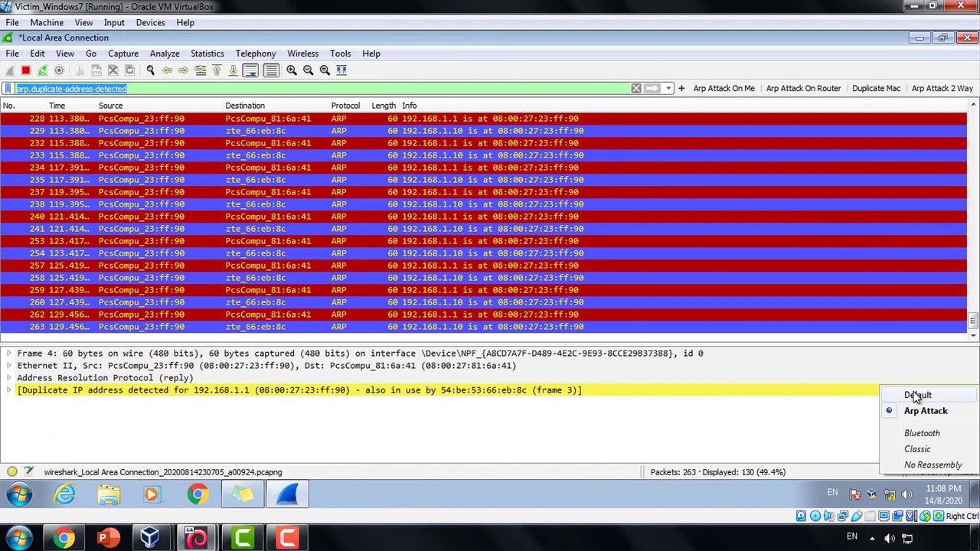Open Wireshark from the Windows 7 taskbar
This screenshot has width=980, height=551.
pos(287,494)
